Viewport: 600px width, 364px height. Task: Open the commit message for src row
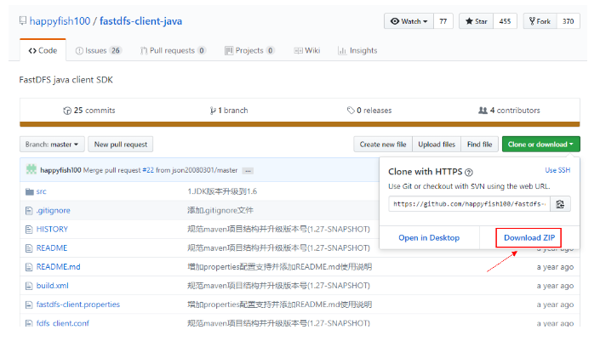click(222, 191)
